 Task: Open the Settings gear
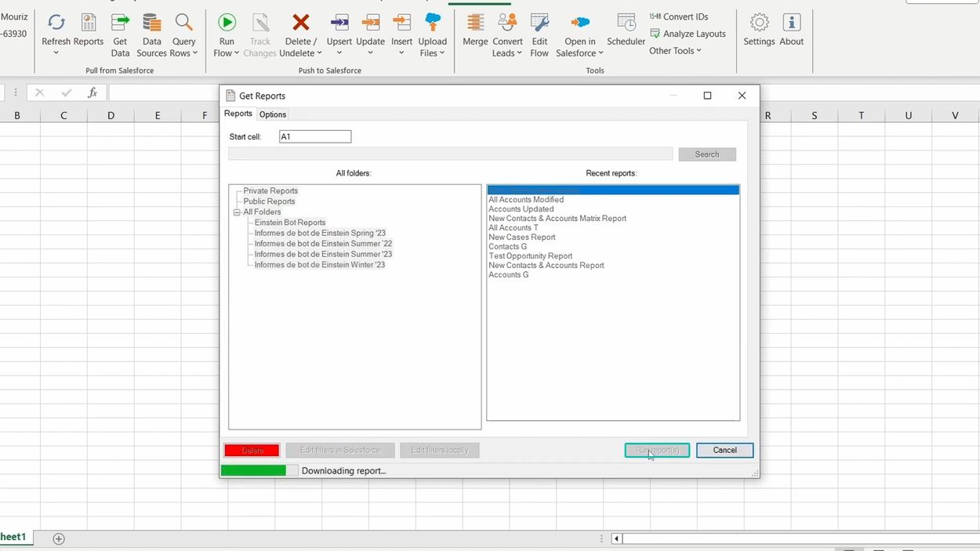coord(759,22)
